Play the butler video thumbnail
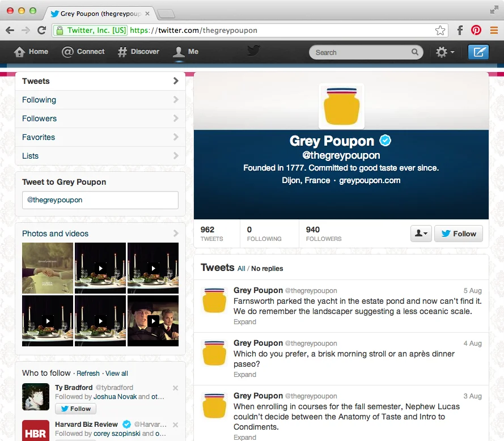This screenshot has height=441, width=504. pos(154,320)
